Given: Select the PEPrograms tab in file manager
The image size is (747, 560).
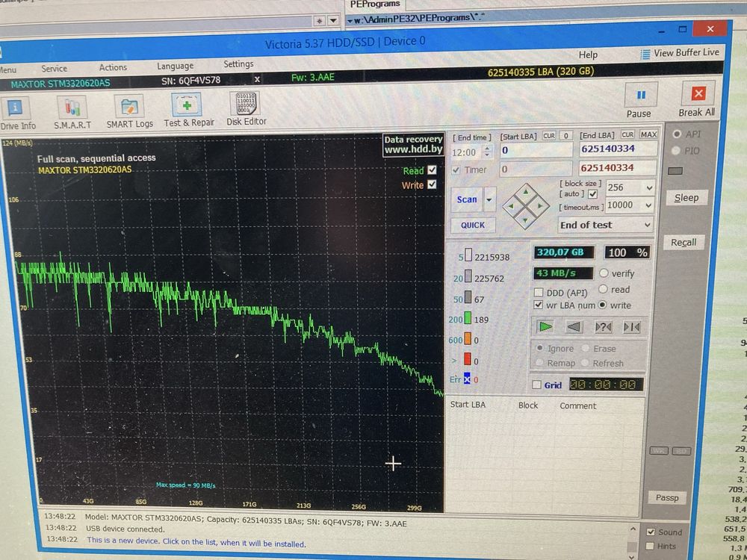Looking at the screenshot, I should pos(375,4).
